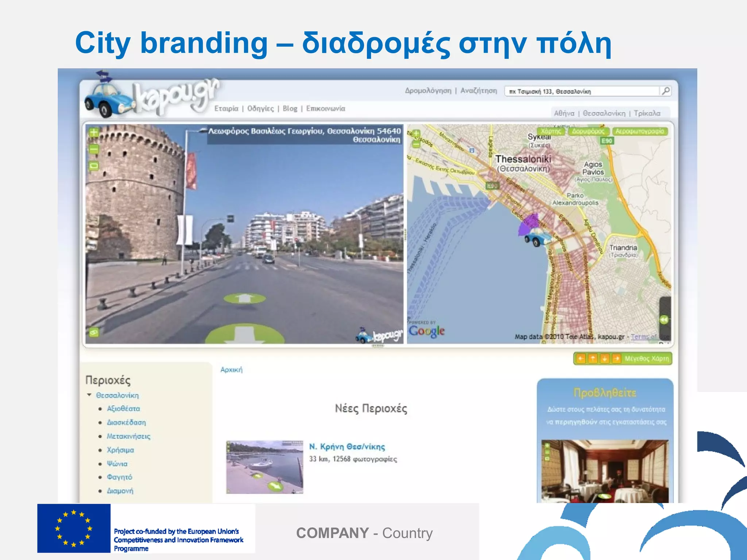The image size is (747, 560).
Task: Click the Ν. Κρήνη marina thumbnail
Action: tap(264, 467)
